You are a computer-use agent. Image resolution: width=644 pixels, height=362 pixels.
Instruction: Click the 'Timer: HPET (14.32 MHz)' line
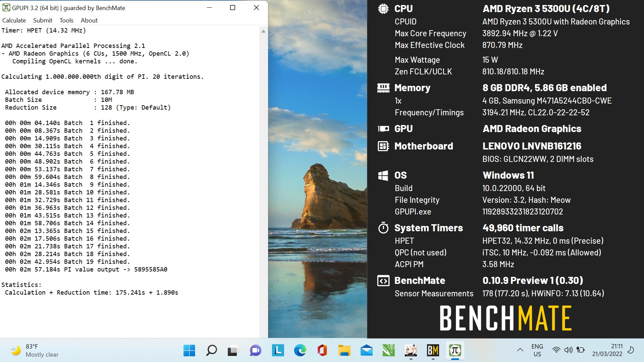tap(44, 31)
